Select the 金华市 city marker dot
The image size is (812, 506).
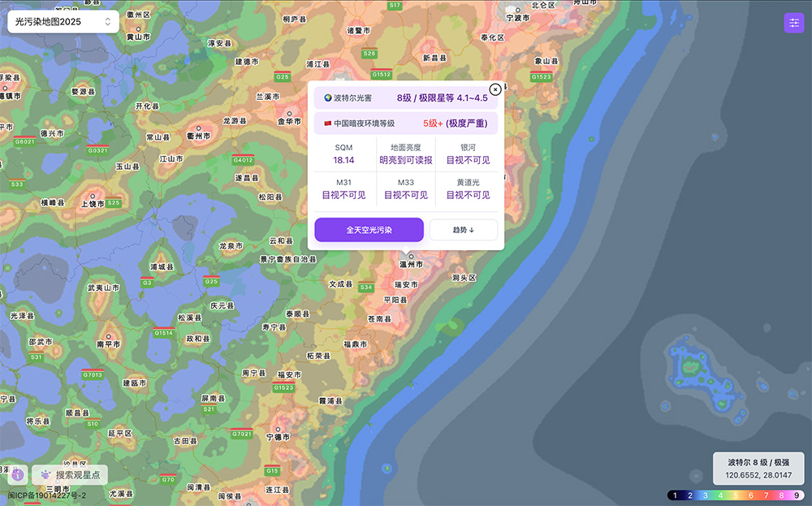(289, 114)
